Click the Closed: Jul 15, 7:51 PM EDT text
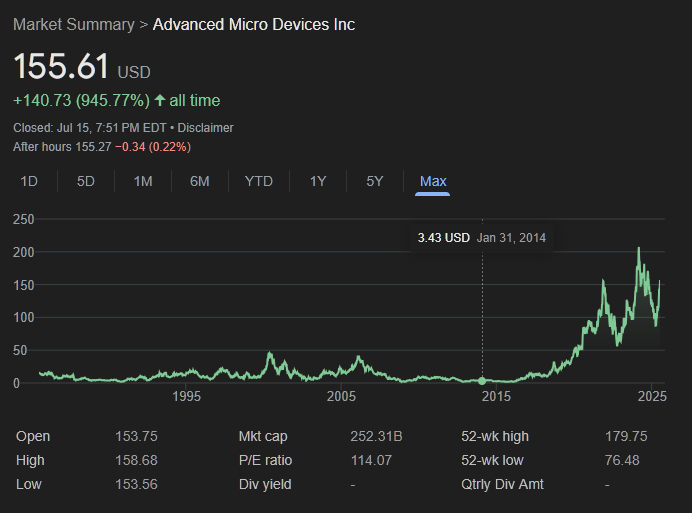The height and width of the screenshot is (513, 692). coord(90,128)
